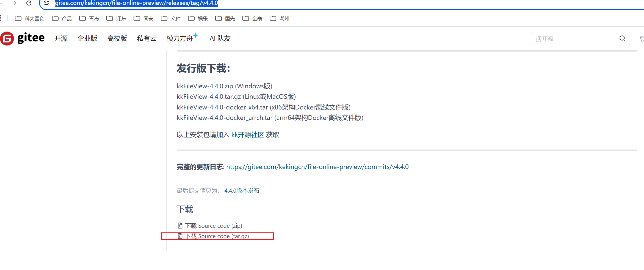Open the 文件 bookmark folder
644x270 pixels.
(x=171, y=18)
